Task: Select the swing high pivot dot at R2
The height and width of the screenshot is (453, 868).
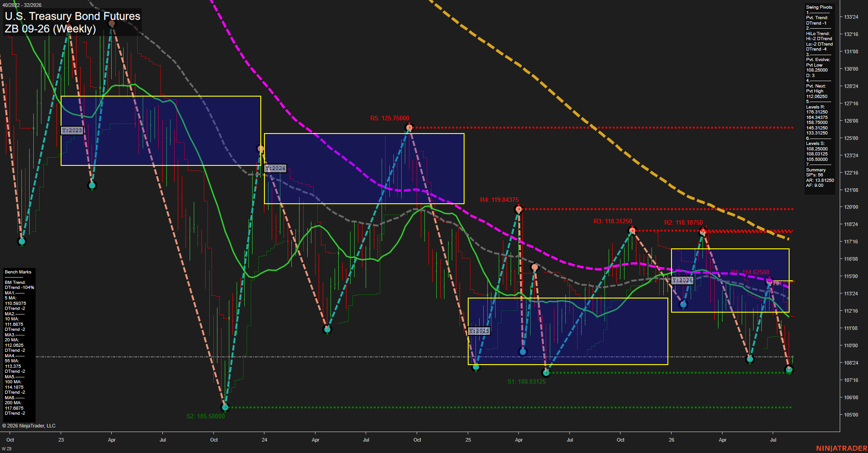Action: 703,232
